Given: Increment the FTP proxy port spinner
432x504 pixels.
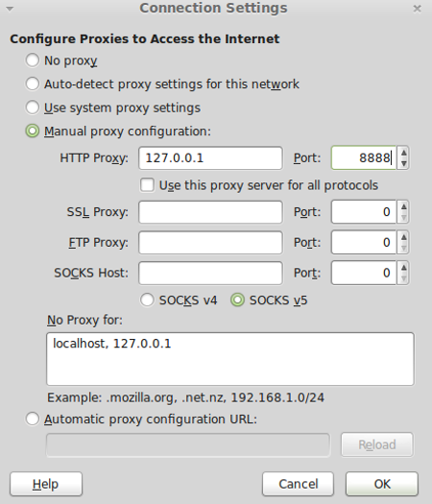Looking at the screenshot, I should point(404,237).
